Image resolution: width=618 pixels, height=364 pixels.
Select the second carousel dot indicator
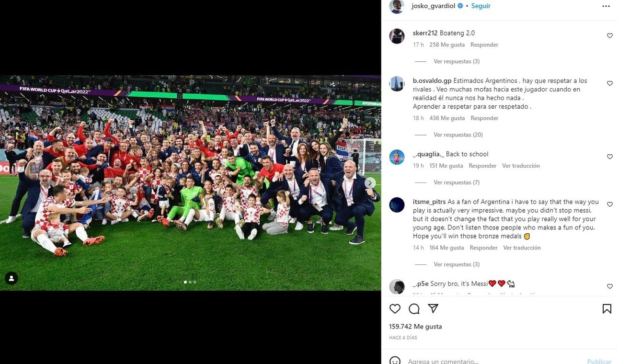click(190, 282)
